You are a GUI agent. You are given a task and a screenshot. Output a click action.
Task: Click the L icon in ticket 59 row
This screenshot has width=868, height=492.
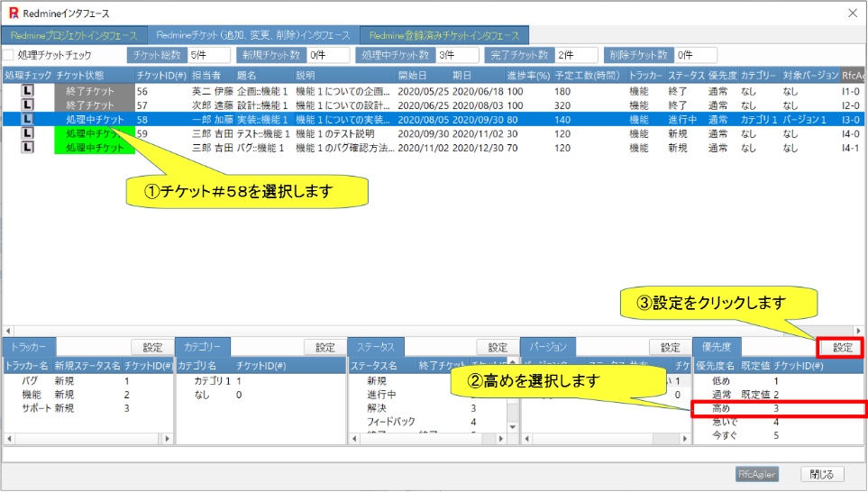[x=27, y=133]
